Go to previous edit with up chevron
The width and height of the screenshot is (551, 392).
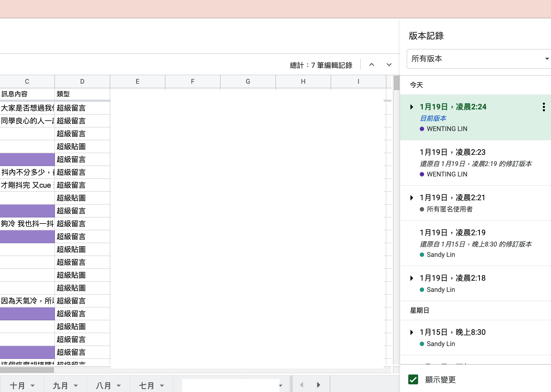[372, 65]
